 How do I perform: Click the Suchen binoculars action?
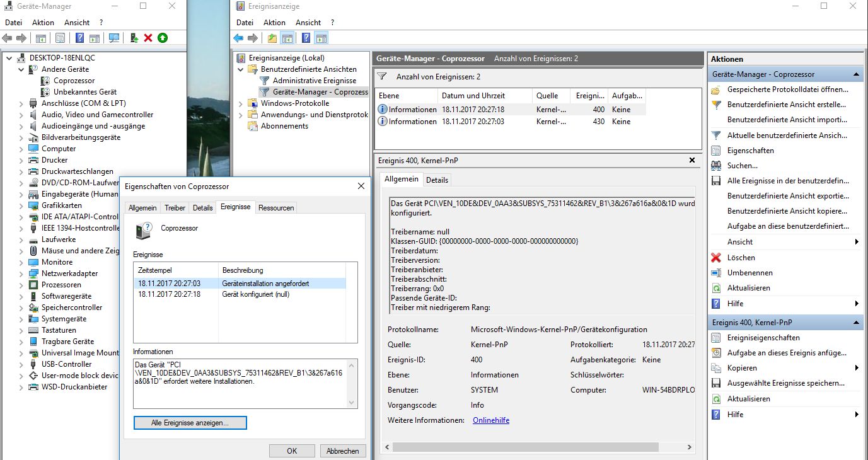[x=716, y=166]
